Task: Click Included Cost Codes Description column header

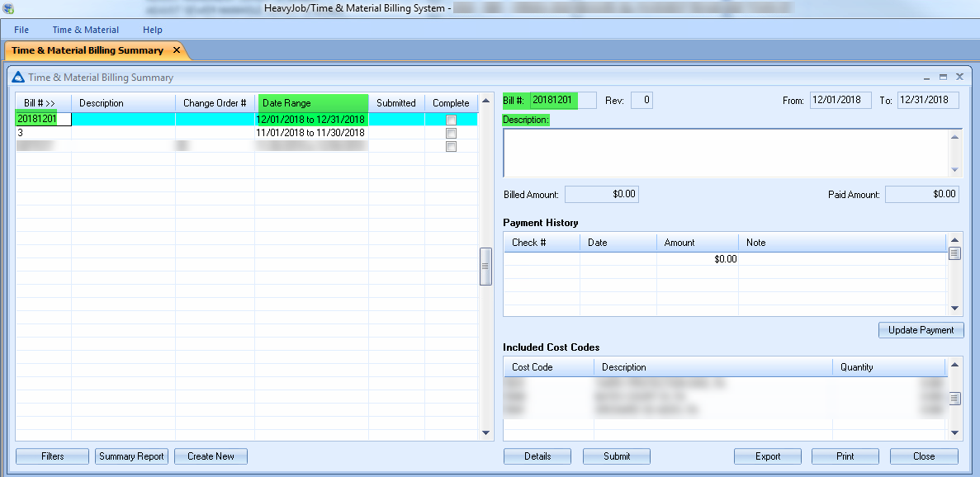Action: click(713, 367)
